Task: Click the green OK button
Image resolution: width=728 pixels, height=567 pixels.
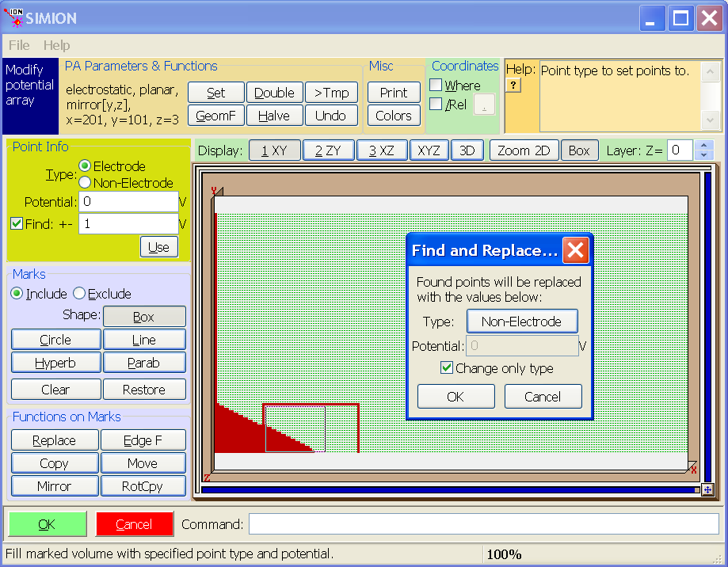Action: coord(48,524)
